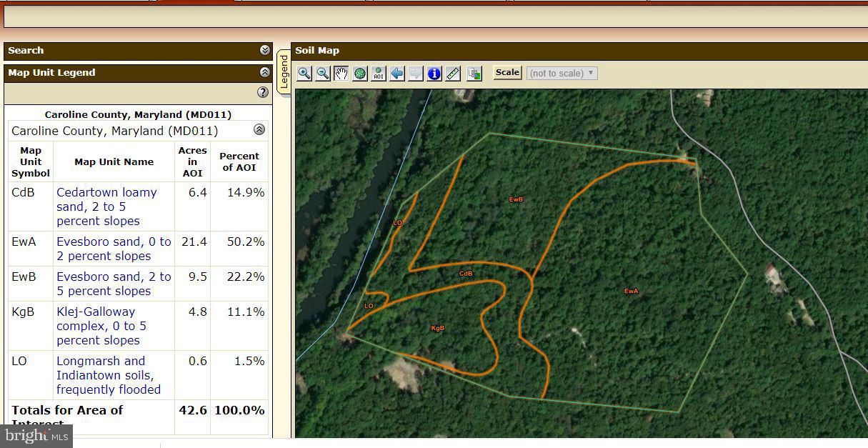Open the Klej-Galloway complex link
This screenshot has width=868, height=448.
coord(101,326)
